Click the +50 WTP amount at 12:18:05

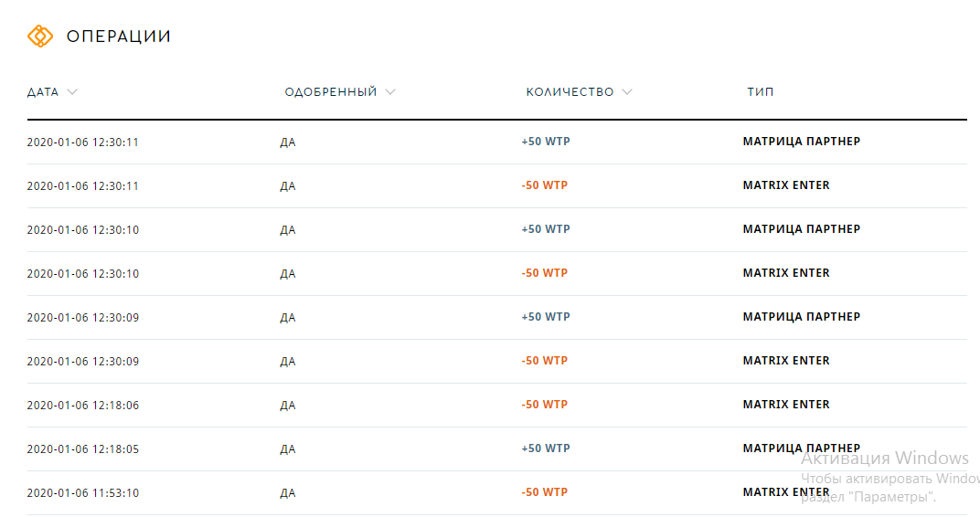click(546, 448)
